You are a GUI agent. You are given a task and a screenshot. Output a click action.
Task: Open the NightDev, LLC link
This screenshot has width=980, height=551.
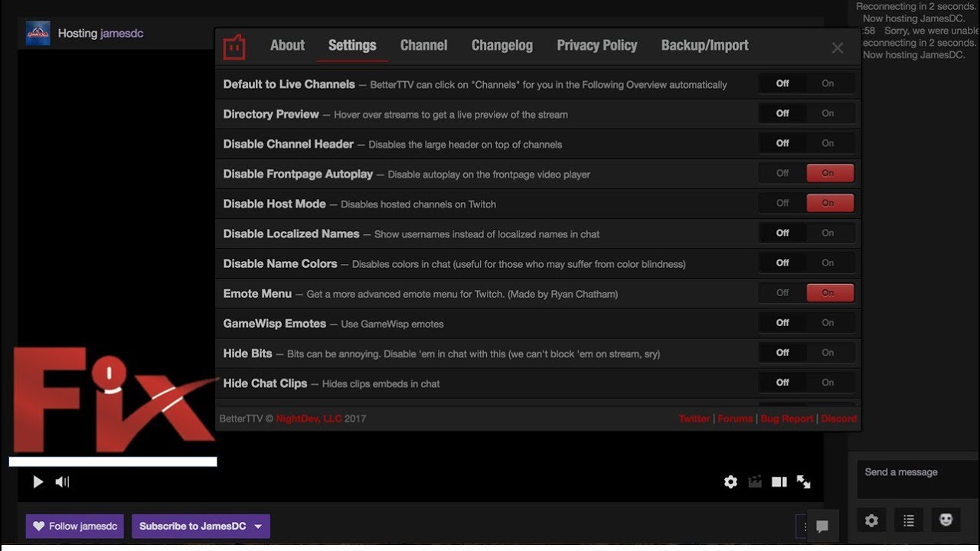click(309, 419)
